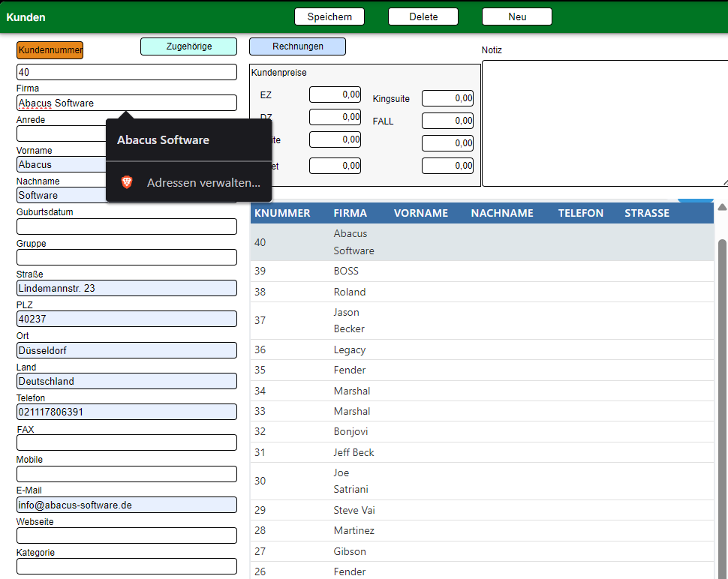Click the STRASSE column header
Screen dimensions: 728x579
pos(647,213)
